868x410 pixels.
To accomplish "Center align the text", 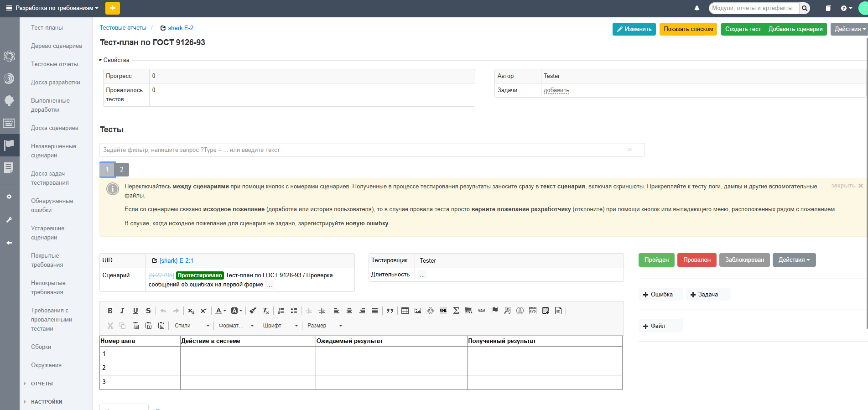I will pyautogui.click(x=349, y=311).
